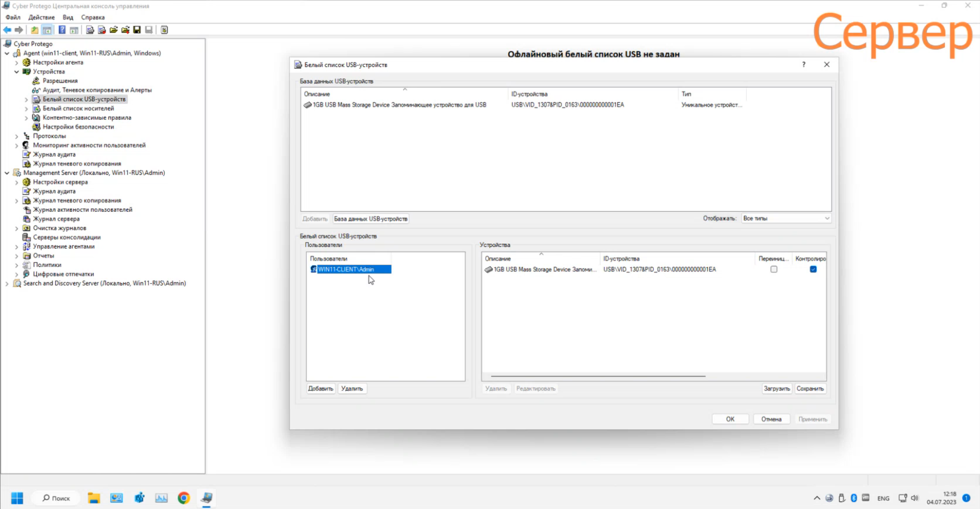Open the Справка menu
The image size is (980, 509).
93,17
